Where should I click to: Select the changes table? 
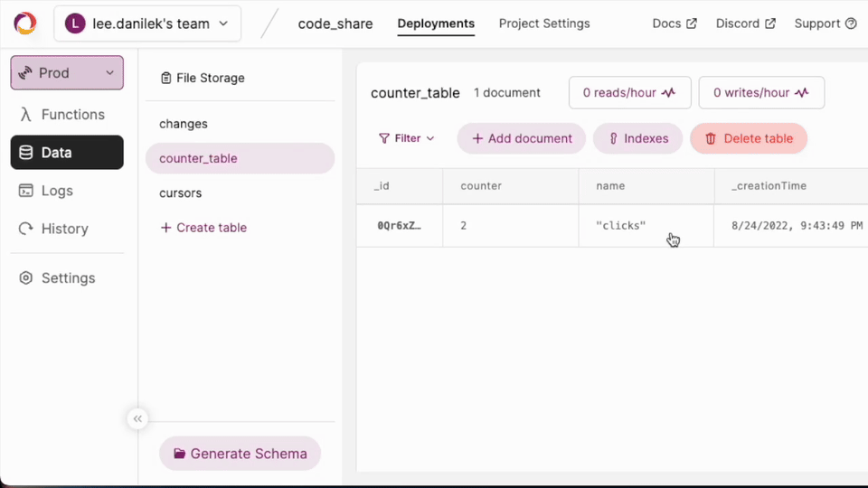pyautogui.click(x=184, y=124)
